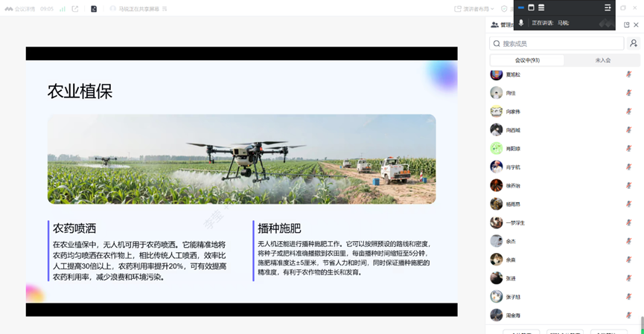Toggle the muted microphone for 肖宇航
The width and height of the screenshot is (644, 334).
coord(628,167)
